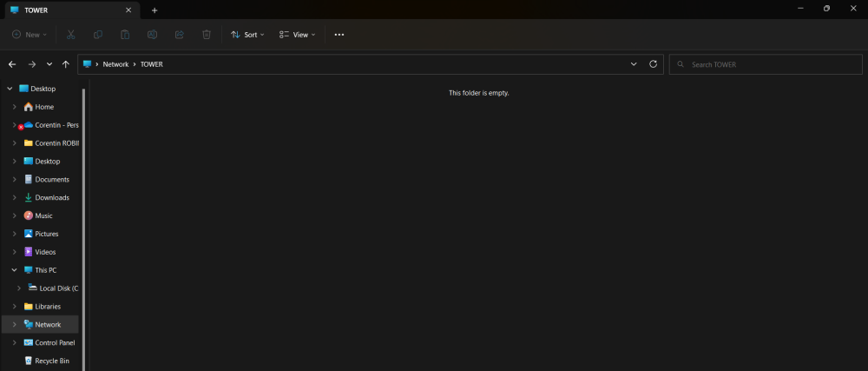The width and height of the screenshot is (868, 371).
Task: Click the Search TOWER input field
Action: (x=766, y=64)
